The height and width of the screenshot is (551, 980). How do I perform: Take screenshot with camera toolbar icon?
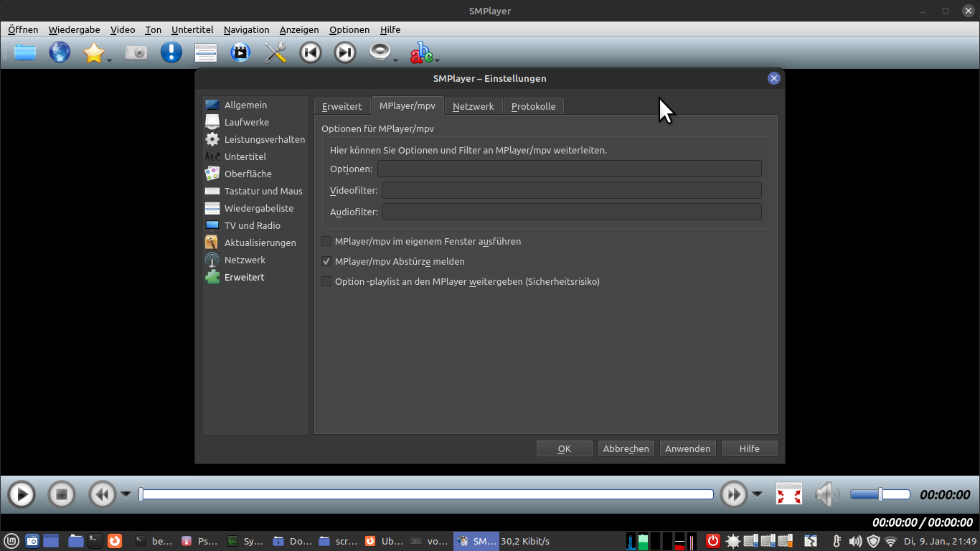(136, 52)
